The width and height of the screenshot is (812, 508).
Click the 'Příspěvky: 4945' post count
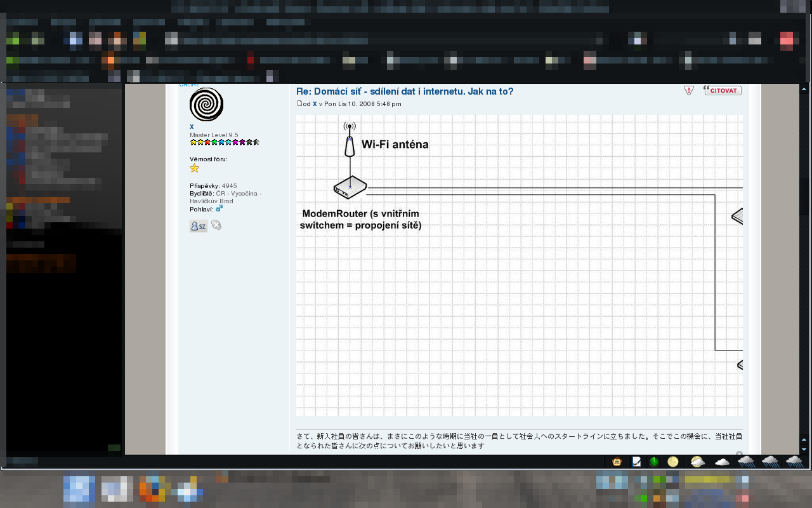click(213, 186)
